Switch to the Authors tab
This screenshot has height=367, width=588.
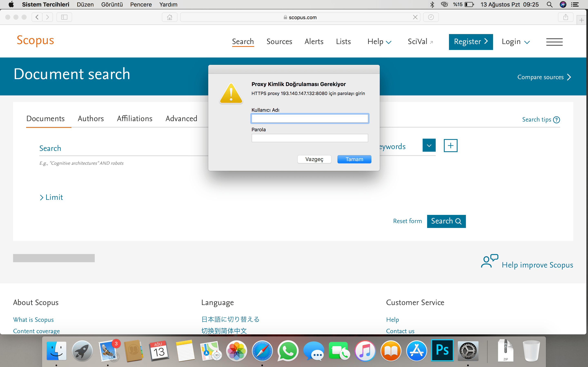tap(90, 119)
